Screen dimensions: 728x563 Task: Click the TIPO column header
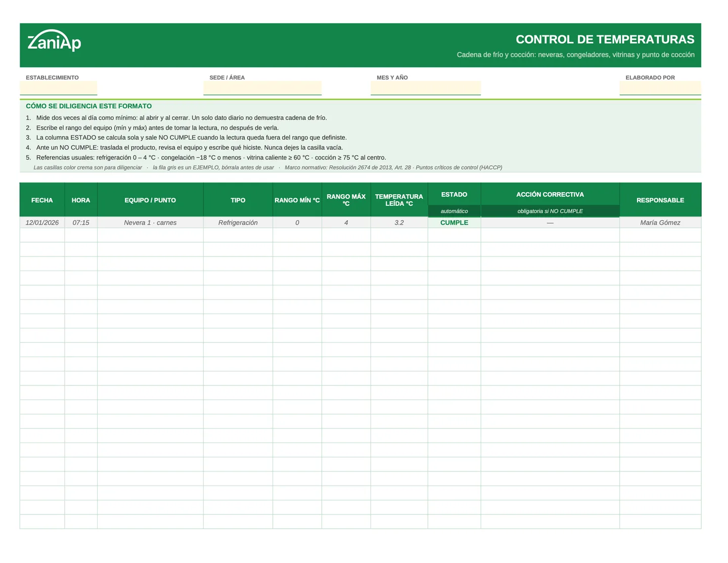(x=238, y=200)
